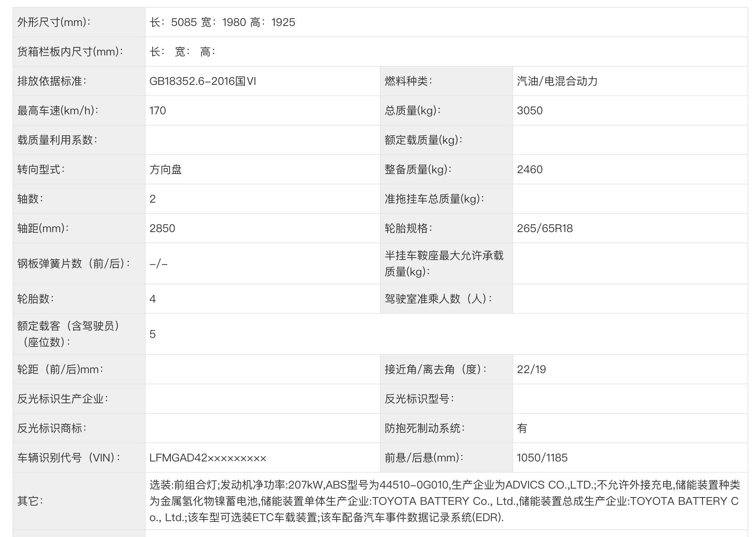Click the 其它 remarks paragraph text

pos(445,501)
